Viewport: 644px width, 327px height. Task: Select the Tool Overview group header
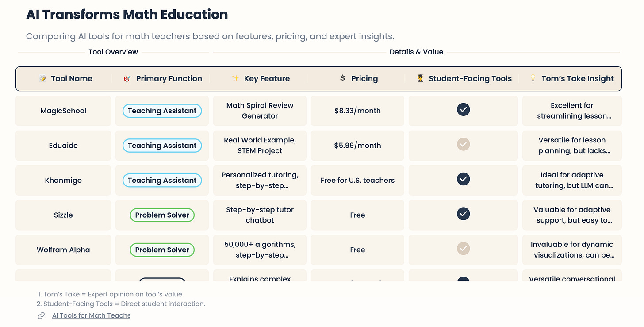click(x=113, y=52)
